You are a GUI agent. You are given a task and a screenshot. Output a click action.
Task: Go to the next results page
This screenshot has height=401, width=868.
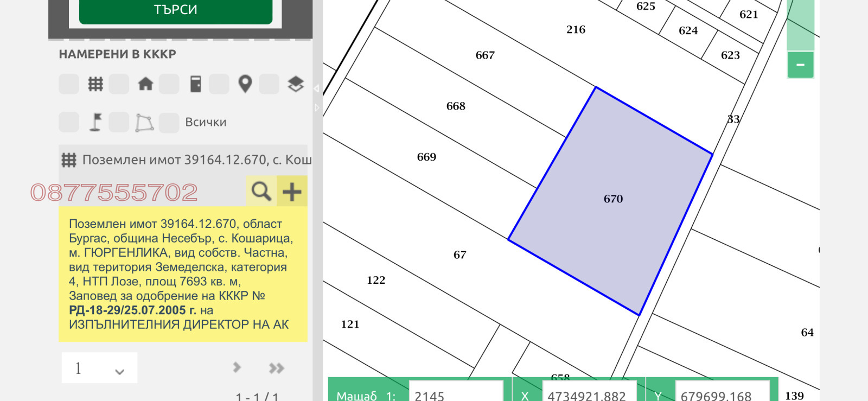point(237,368)
